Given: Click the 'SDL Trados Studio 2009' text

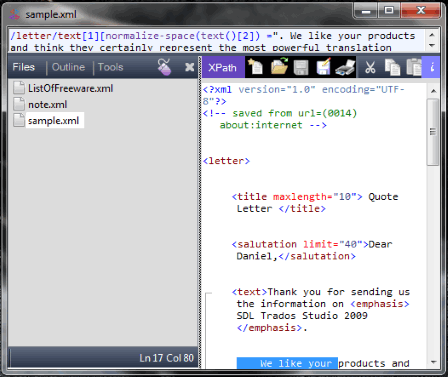Looking at the screenshot, I should (x=302, y=316).
